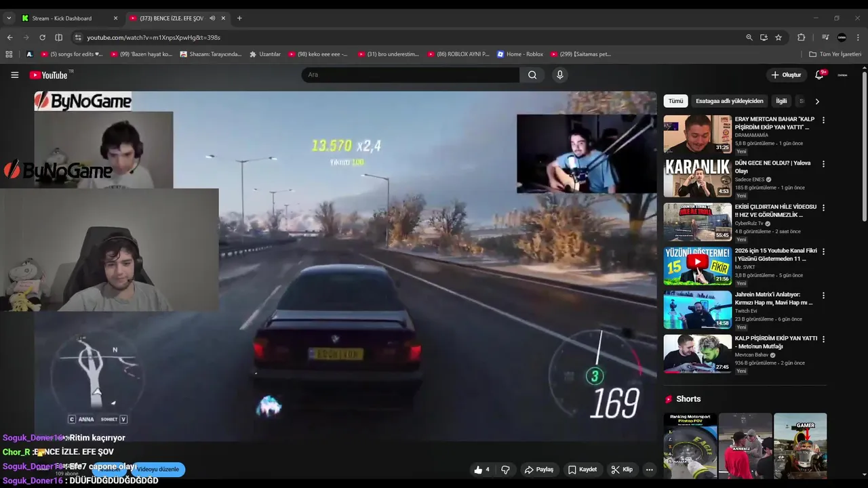Viewport: 868px width, 488px height.
Task: Go back with the browser back arrow
Action: [9, 37]
